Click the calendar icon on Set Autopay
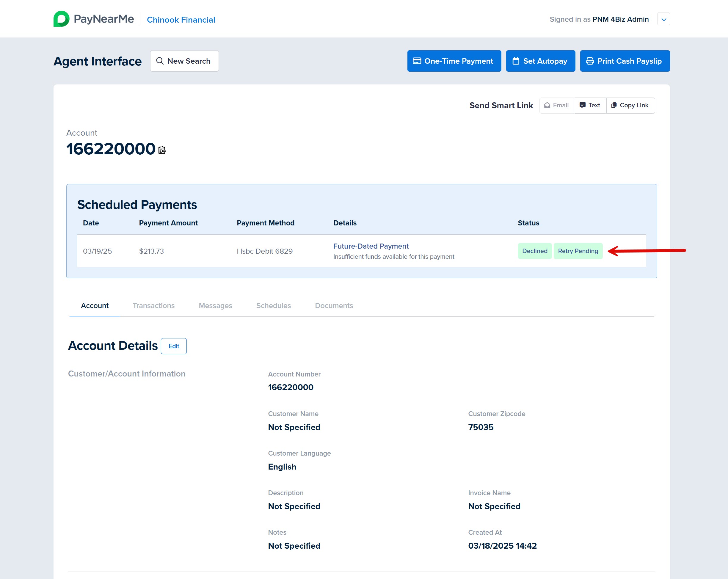Viewport: 728px width, 579px height. (516, 61)
